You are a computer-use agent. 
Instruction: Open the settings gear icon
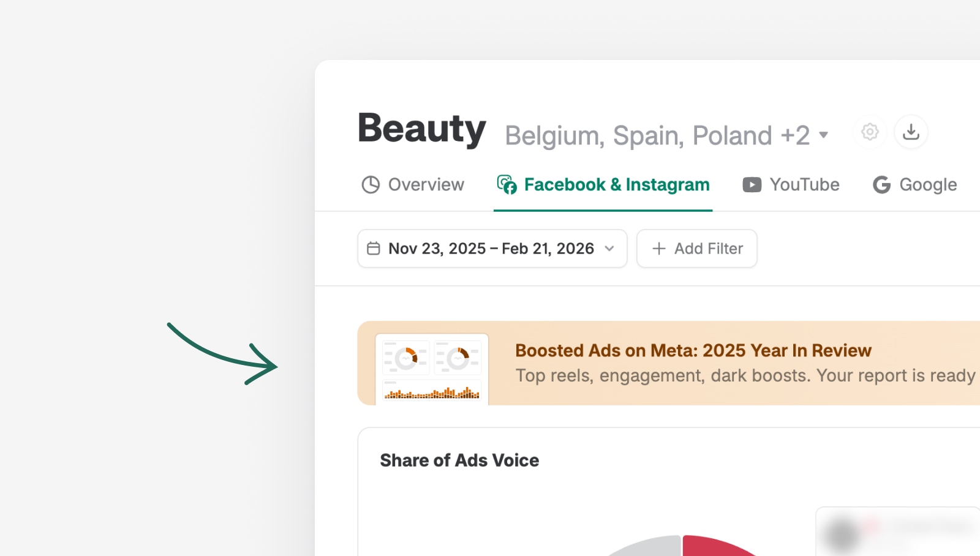point(870,132)
